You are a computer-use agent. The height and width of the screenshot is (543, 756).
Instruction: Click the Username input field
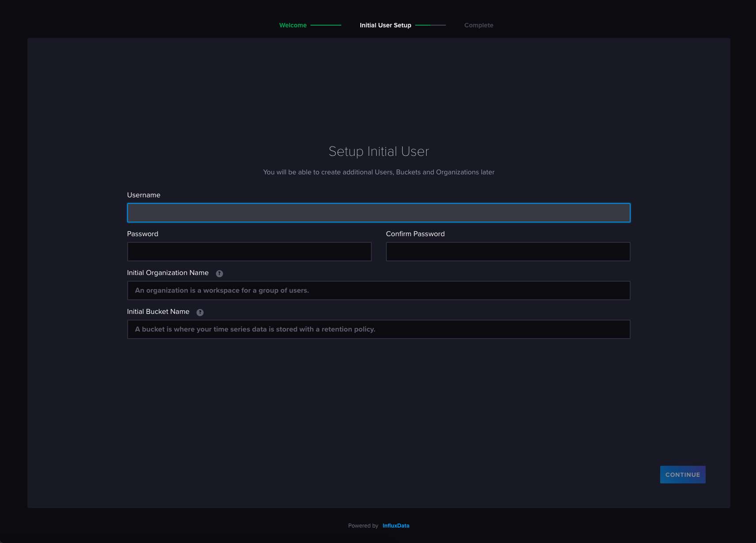click(378, 213)
